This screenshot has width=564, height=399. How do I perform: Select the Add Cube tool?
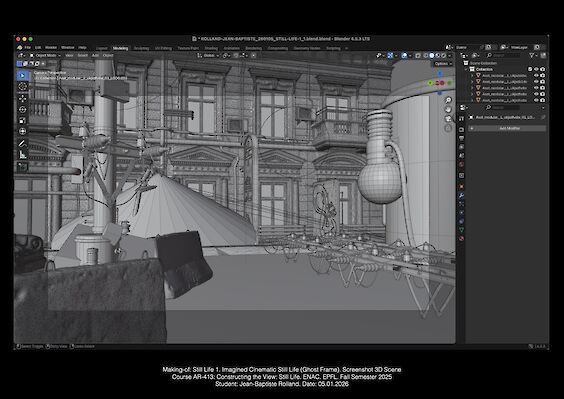click(x=22, y=167)
